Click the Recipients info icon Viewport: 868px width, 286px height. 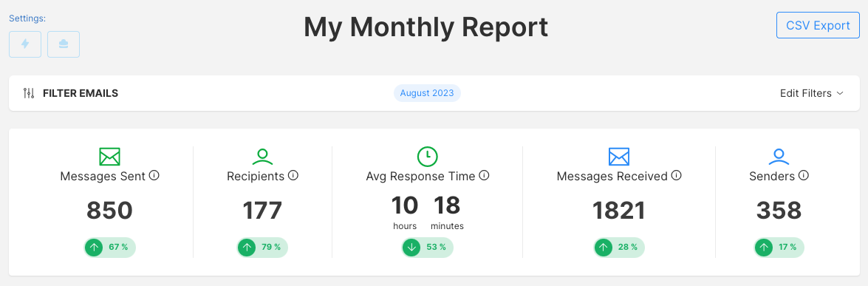[x=293, y=176]
